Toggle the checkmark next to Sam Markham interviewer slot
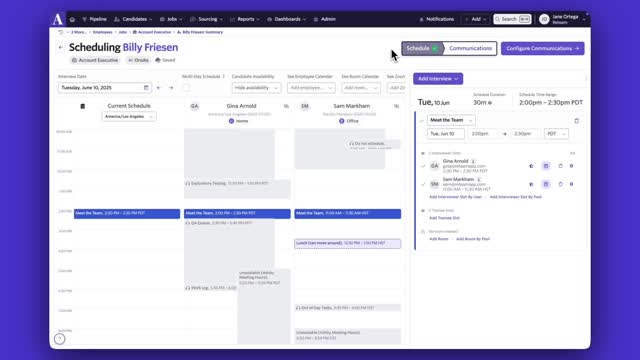Screen dimensions: 640x360 (423, 184)
